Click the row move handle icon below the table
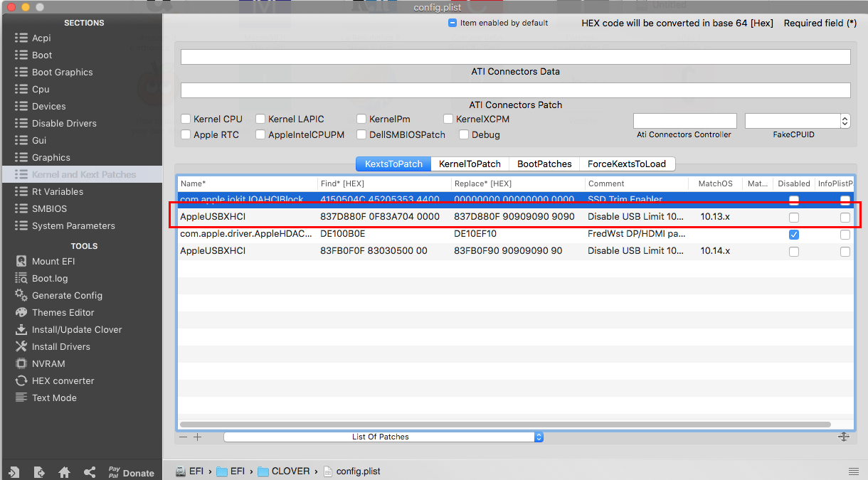This screenshot has height=480, width=868. coord(844,437)
